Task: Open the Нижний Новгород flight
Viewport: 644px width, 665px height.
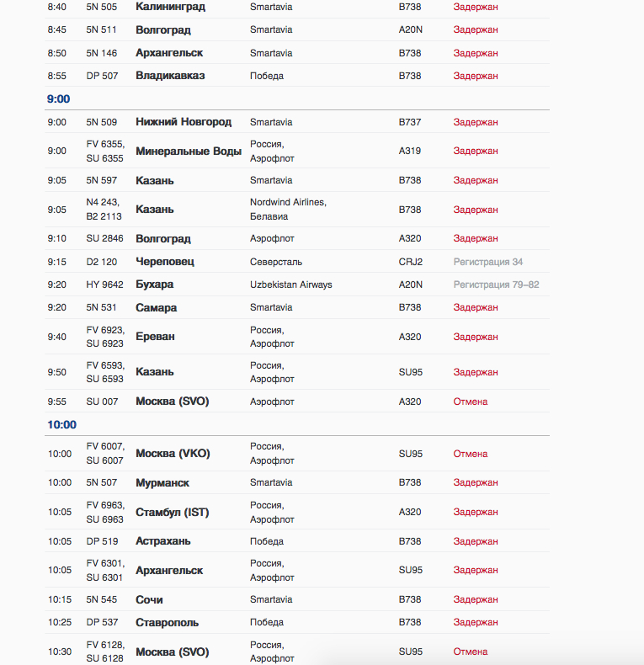Action: coord(183,122)
